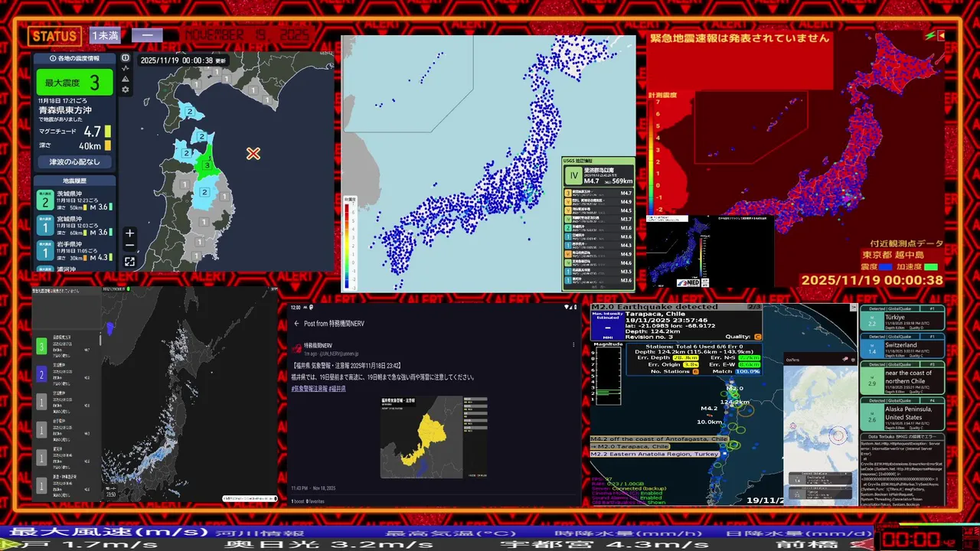Click the USGS 569km distance entry
The height and width of the screenshot is (551, 980).
click(621, 181)
